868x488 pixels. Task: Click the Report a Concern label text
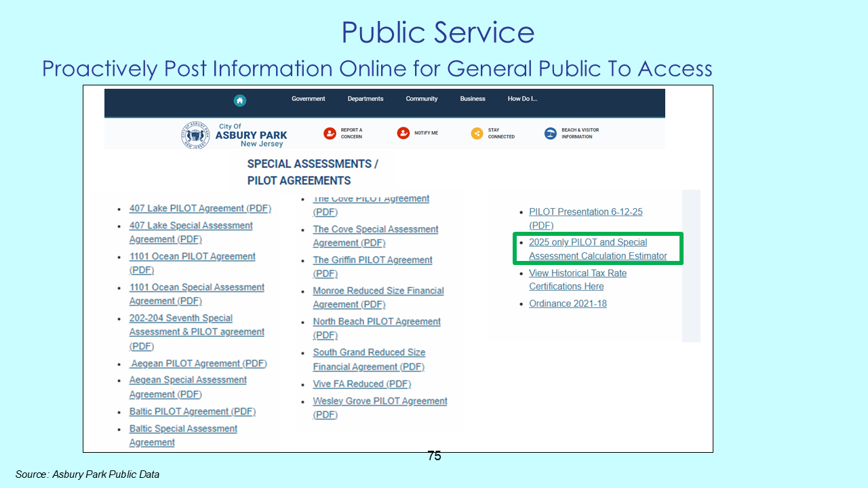tap(351, 134)
